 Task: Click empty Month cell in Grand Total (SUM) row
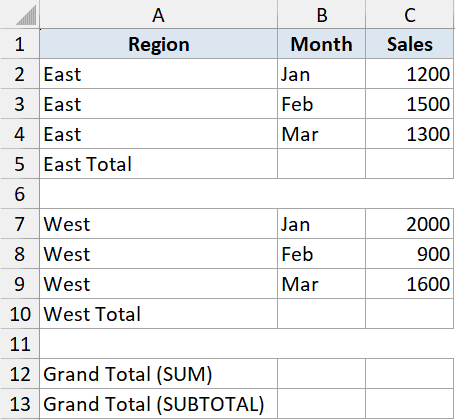321,374
